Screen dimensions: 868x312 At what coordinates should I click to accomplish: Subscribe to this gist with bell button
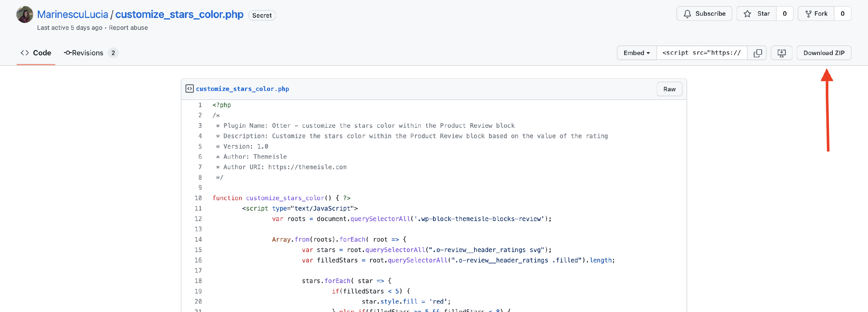tap(704, 14)
